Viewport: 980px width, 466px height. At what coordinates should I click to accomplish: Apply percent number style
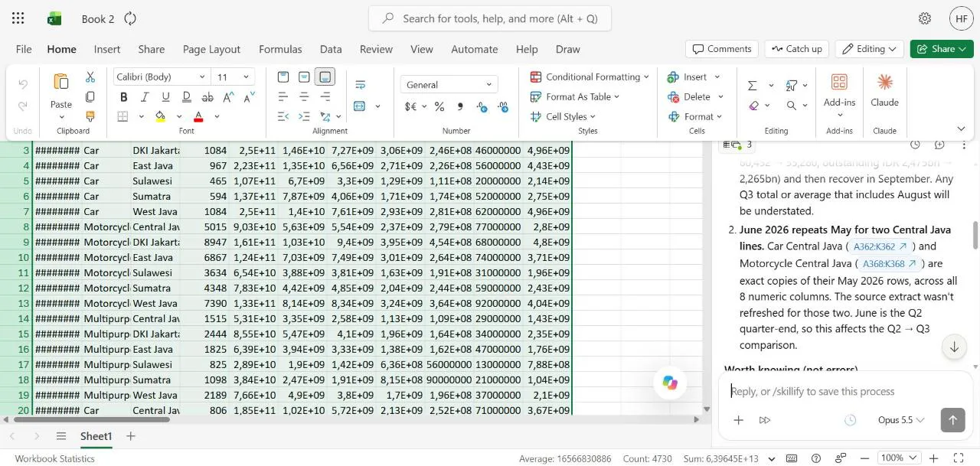(439, 106)
